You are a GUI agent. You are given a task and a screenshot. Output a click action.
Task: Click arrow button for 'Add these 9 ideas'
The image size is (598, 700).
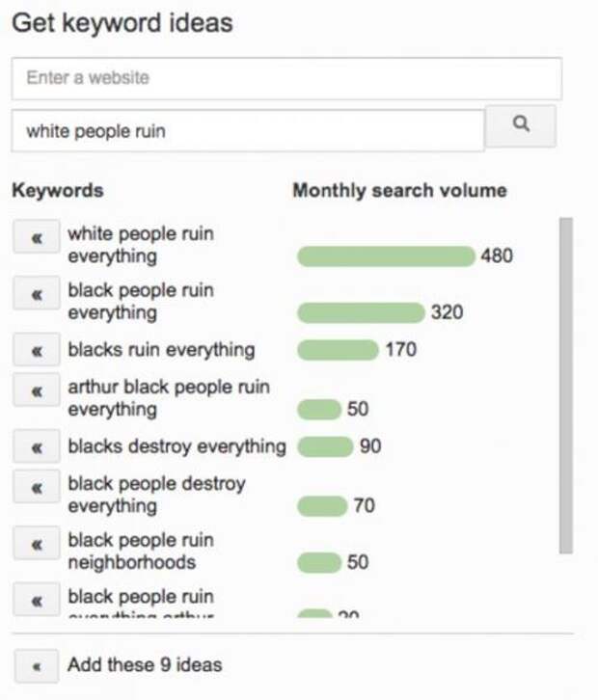(37, 666)
